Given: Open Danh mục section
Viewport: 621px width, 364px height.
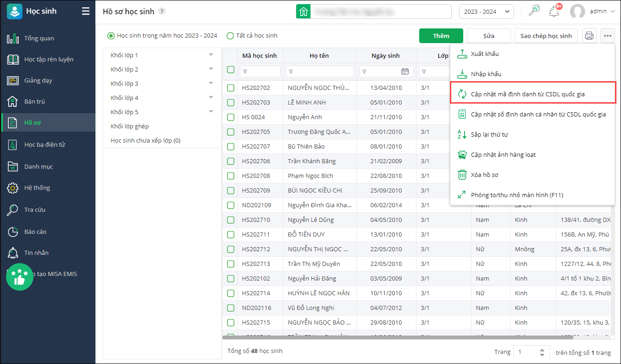Looking at the screenshot, I should click(x=48, y=166).
